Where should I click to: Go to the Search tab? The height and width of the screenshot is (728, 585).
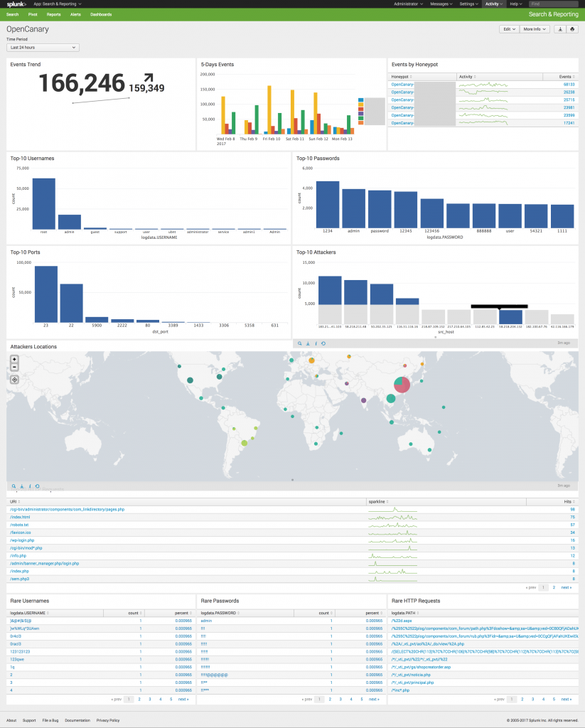pyautogui.click(x=13, y=14)
